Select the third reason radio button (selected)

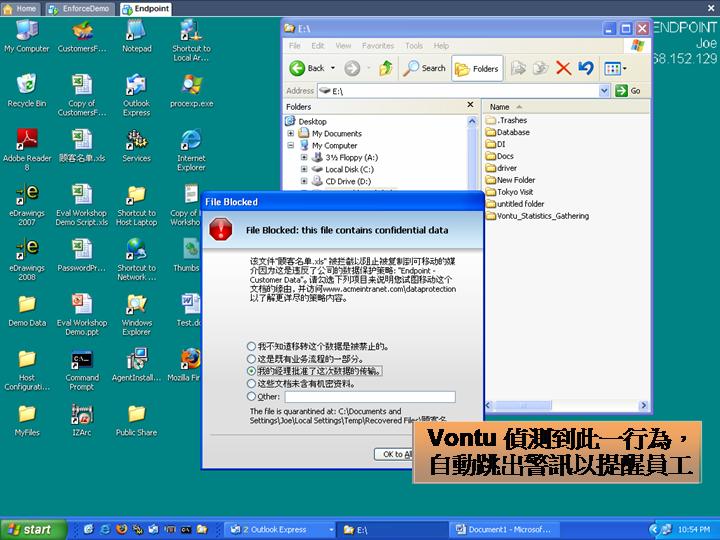pyautogui.click(x=251, y=371)
